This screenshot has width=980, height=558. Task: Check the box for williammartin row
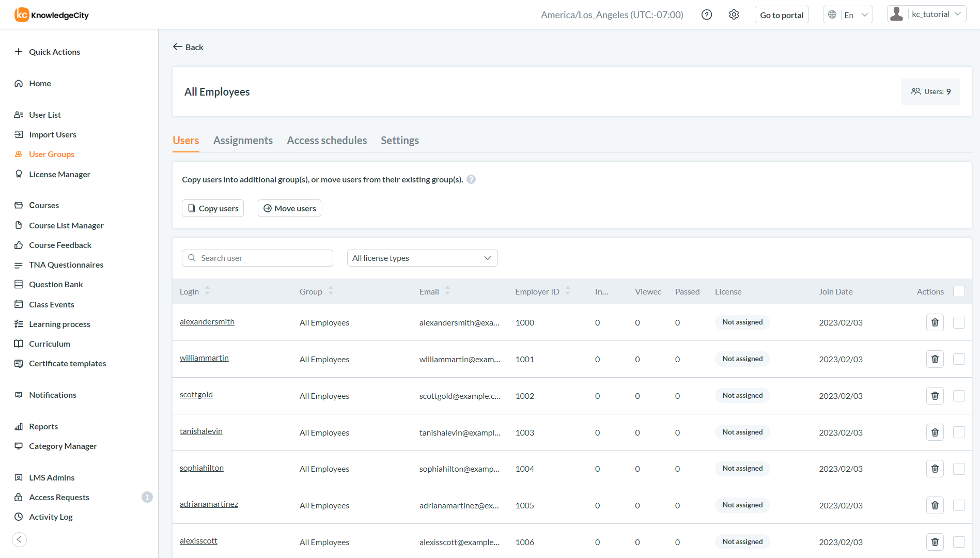[x=959, y=359]
